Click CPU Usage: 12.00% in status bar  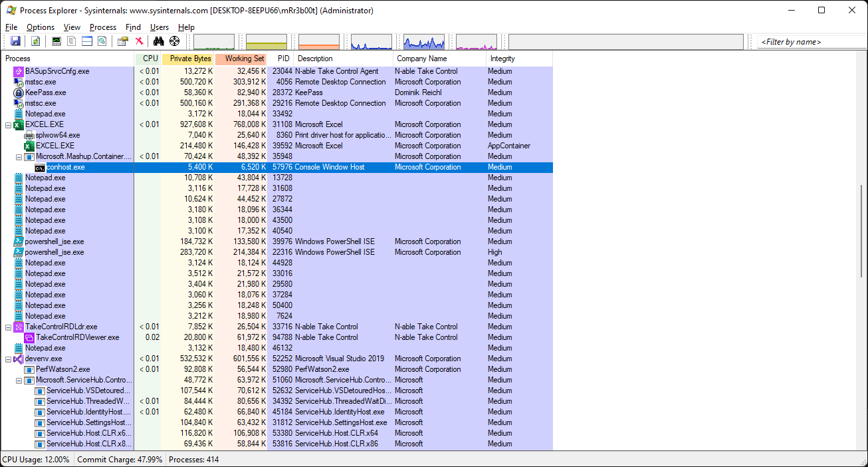tap(36, 460)
